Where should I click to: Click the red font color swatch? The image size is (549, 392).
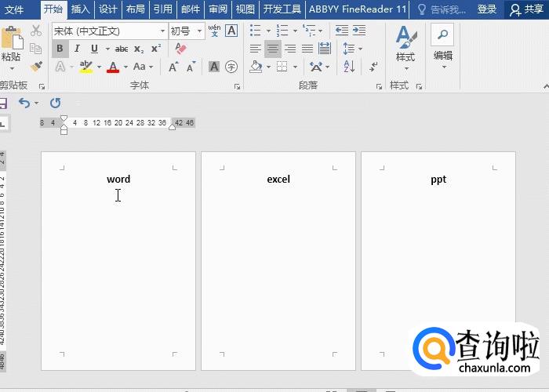[112, 68]
